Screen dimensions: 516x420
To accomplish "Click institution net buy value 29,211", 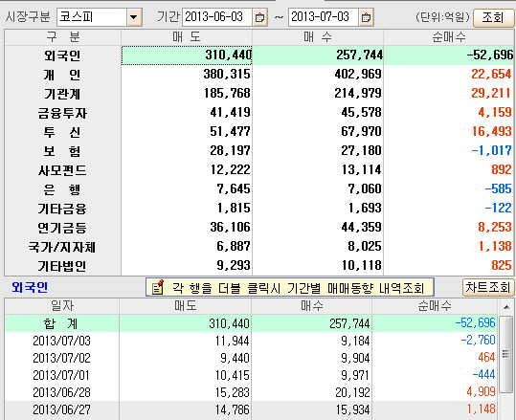I will pos(492,93).
